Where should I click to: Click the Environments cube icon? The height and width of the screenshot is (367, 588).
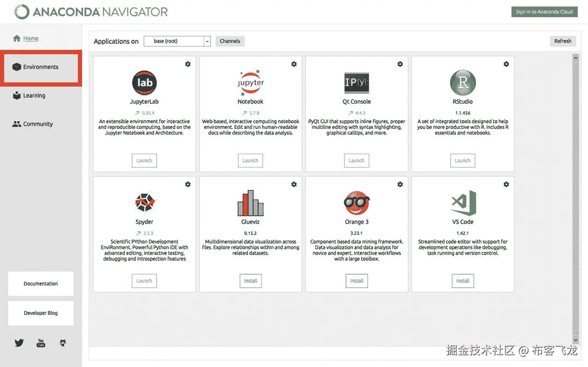(17, 67)
